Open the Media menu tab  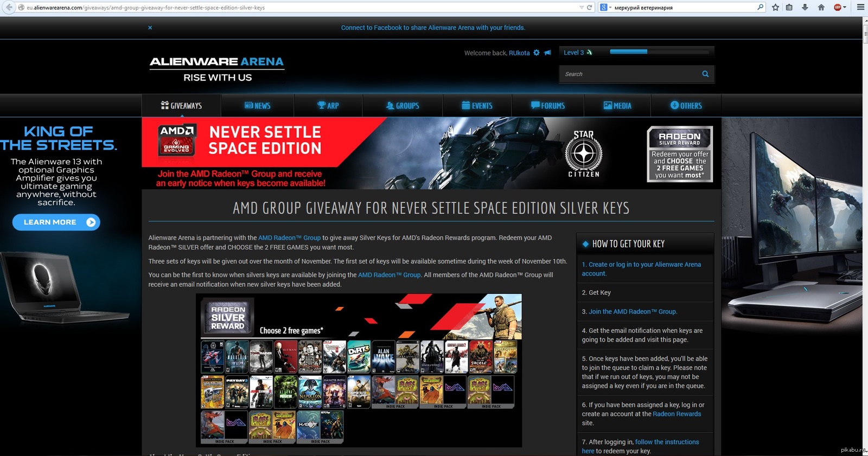[x=617, y=106]
